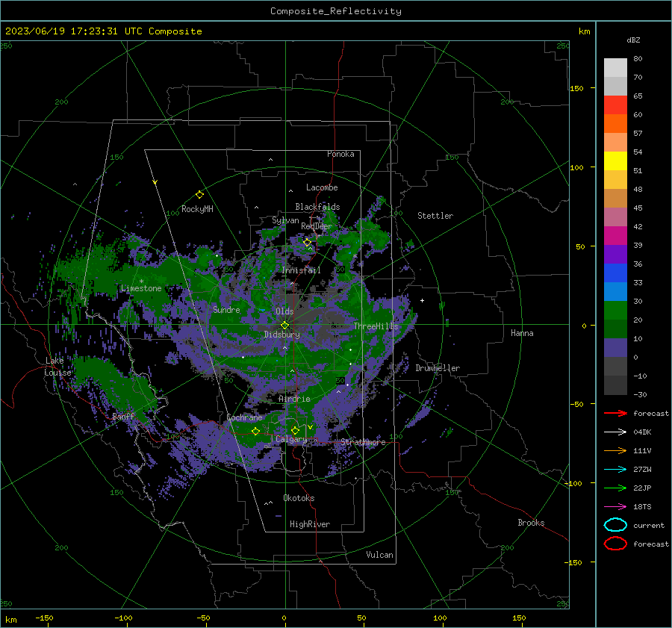Click the Vulcan city label
Screen dimensions: 672x628
[x=380, y=555]
